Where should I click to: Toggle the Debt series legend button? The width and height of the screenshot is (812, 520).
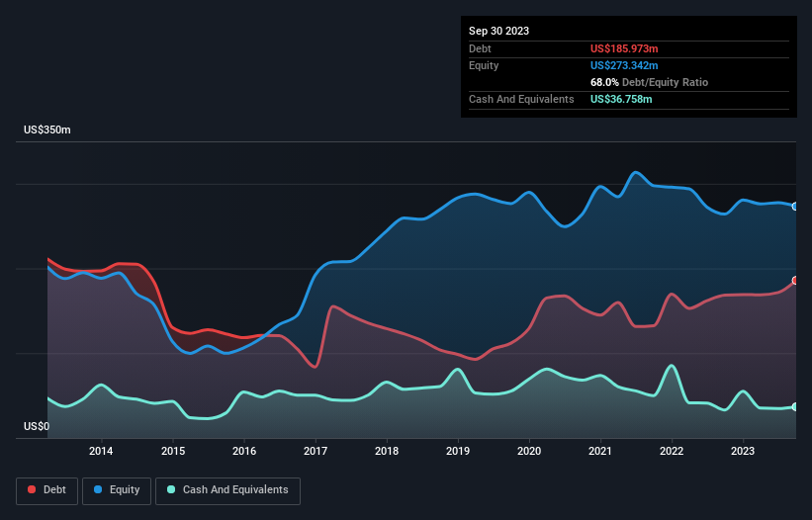(x=47, y=490)
